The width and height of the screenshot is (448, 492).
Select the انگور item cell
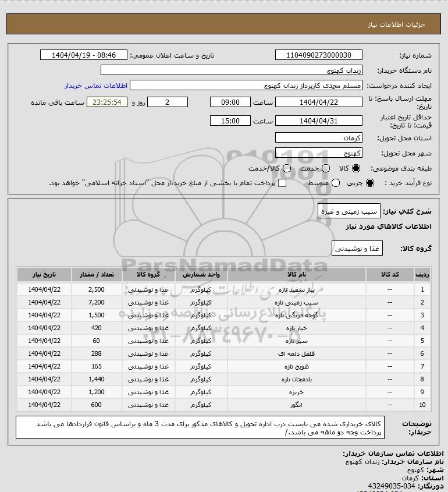click(297, 405)
